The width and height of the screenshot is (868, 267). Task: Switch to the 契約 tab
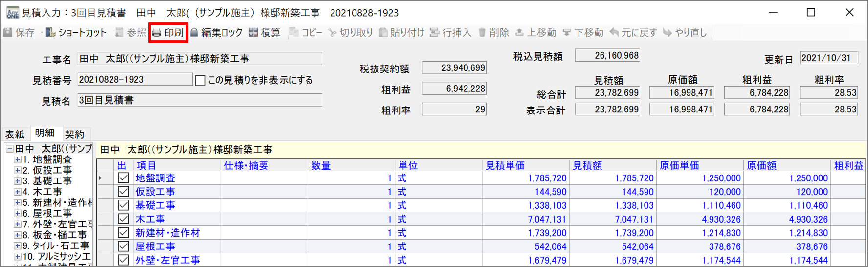pos(74,134)
